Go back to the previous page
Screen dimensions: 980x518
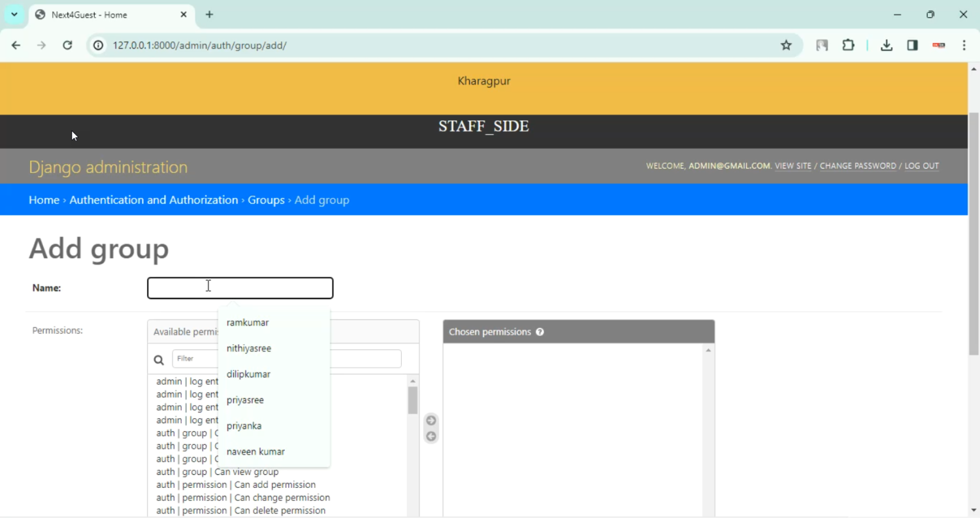[16, 45]
